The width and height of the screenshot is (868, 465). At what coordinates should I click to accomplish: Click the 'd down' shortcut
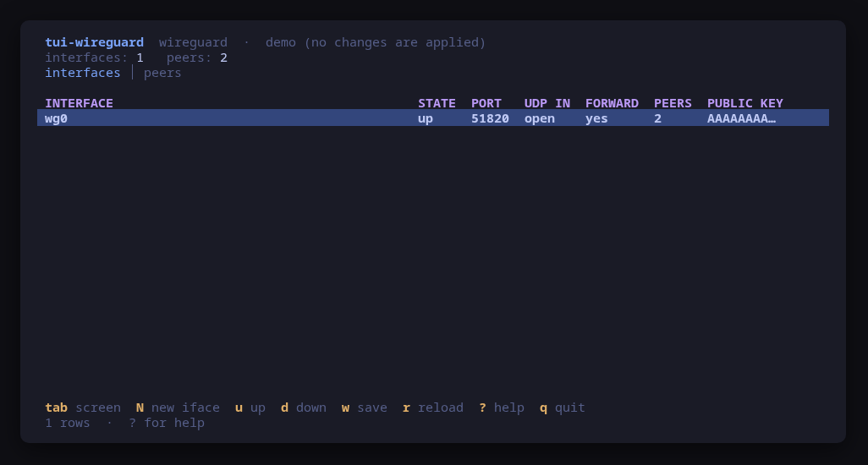[304, 408]
